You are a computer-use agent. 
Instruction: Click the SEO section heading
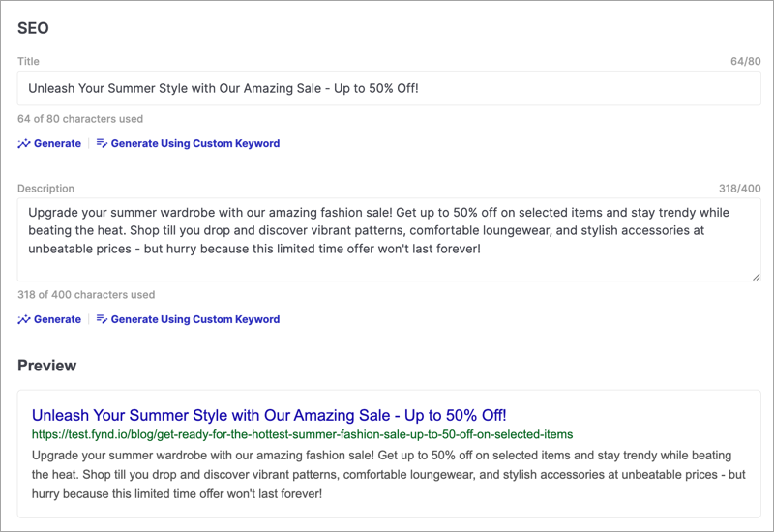tap(33, 28)
